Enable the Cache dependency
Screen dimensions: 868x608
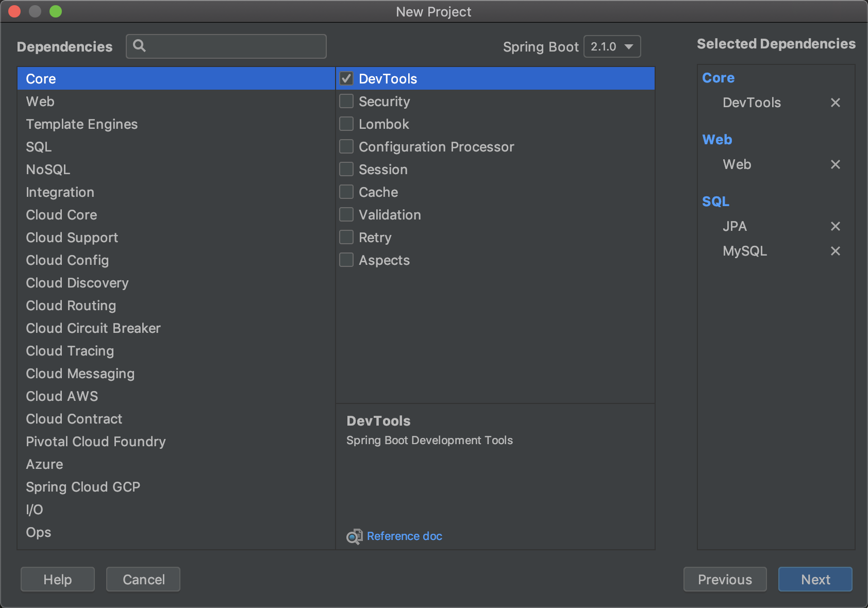(x=346, y=192)
